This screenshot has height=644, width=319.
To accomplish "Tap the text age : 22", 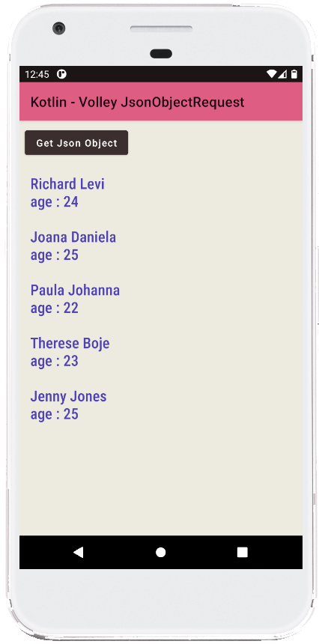I will pyautogui.click(x=55, y=308).
